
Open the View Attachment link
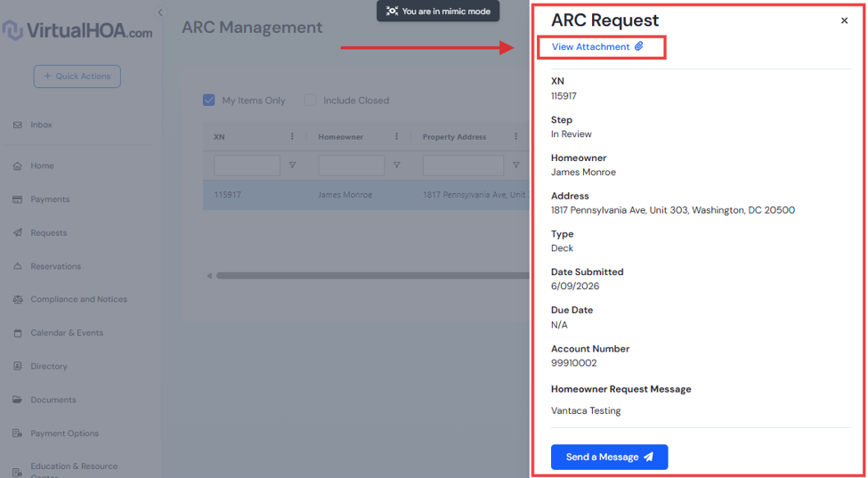coord(590,47)
